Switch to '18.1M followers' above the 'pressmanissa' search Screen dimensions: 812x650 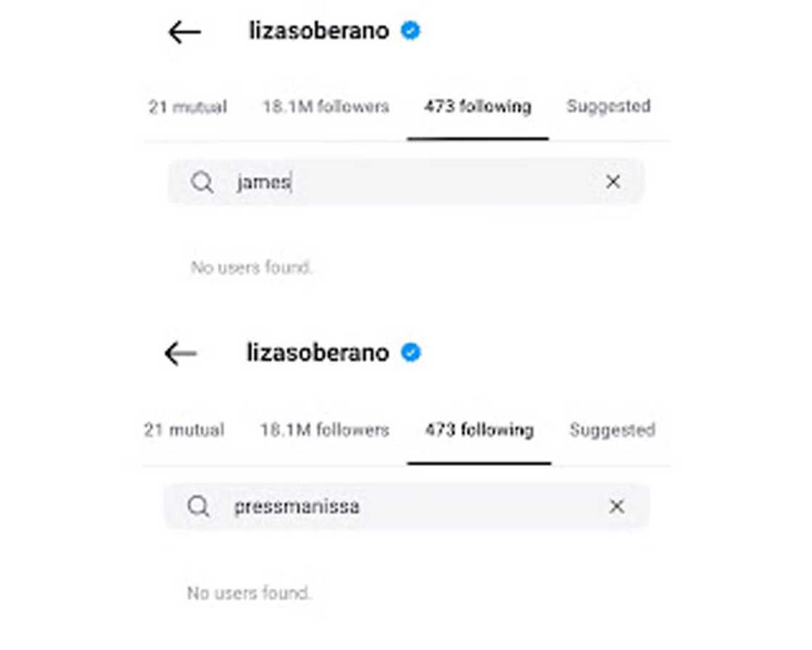click(325, 429)
